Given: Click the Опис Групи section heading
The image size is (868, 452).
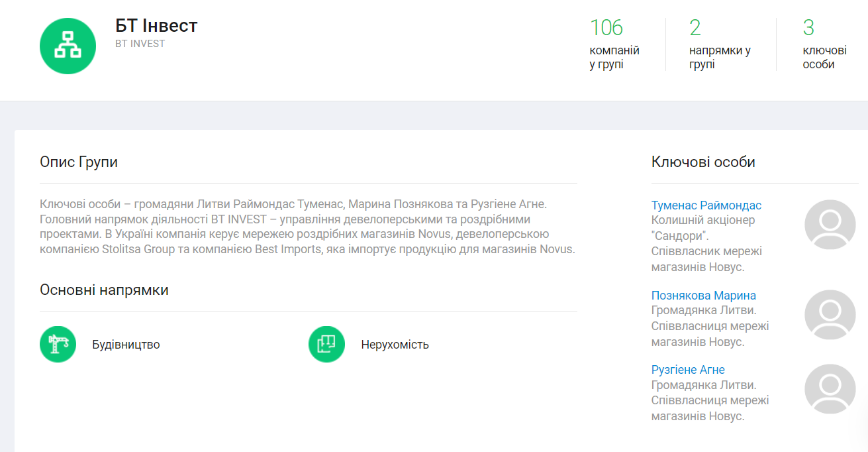Looking at the screenshot, I should [79, 162].
